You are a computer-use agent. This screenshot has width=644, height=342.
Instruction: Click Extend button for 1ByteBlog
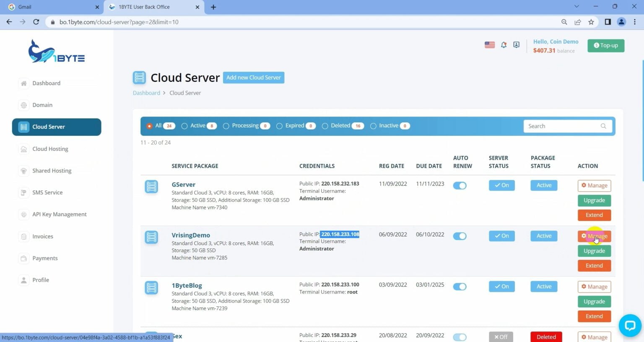(x=594, y=316)
